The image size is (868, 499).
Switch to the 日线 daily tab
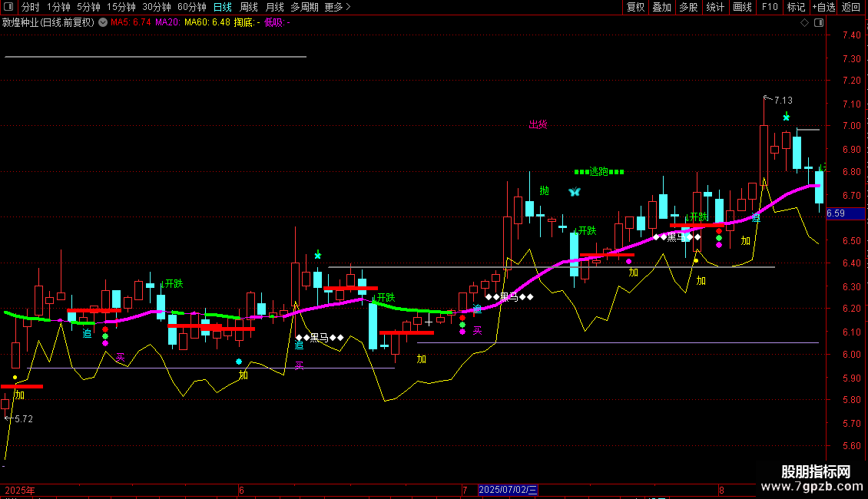223,7
